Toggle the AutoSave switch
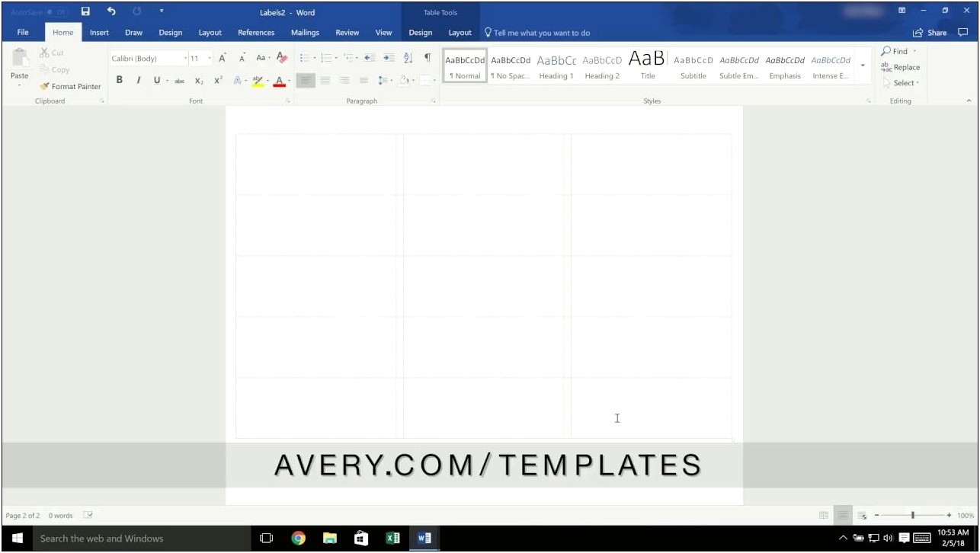This screenshot has height=553, width=980. tap(56, 12)
